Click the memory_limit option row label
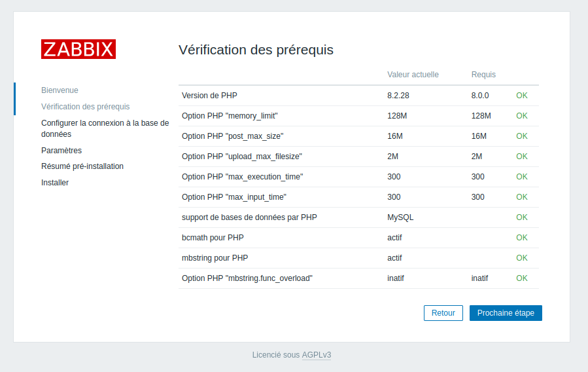The height and width of the screenshot is (372, 588). pyautogui.click(x=230, y=116)
